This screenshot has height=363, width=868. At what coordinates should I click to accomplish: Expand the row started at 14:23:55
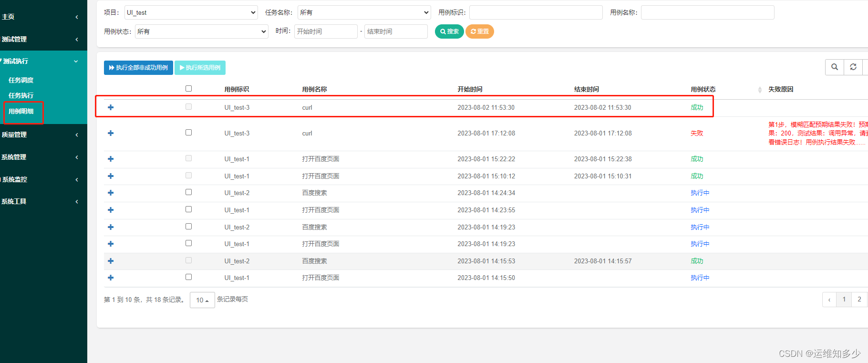111,210
